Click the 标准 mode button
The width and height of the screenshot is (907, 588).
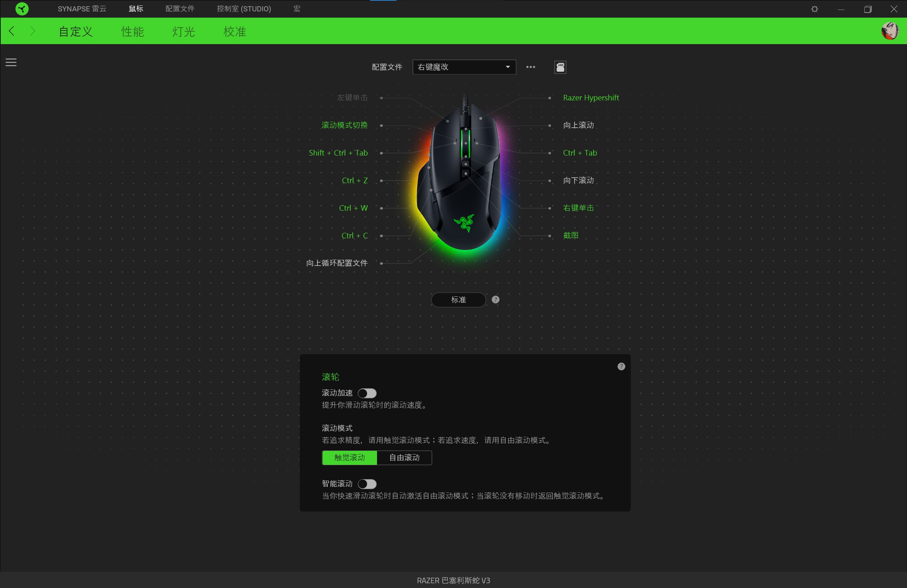(458, 300)
